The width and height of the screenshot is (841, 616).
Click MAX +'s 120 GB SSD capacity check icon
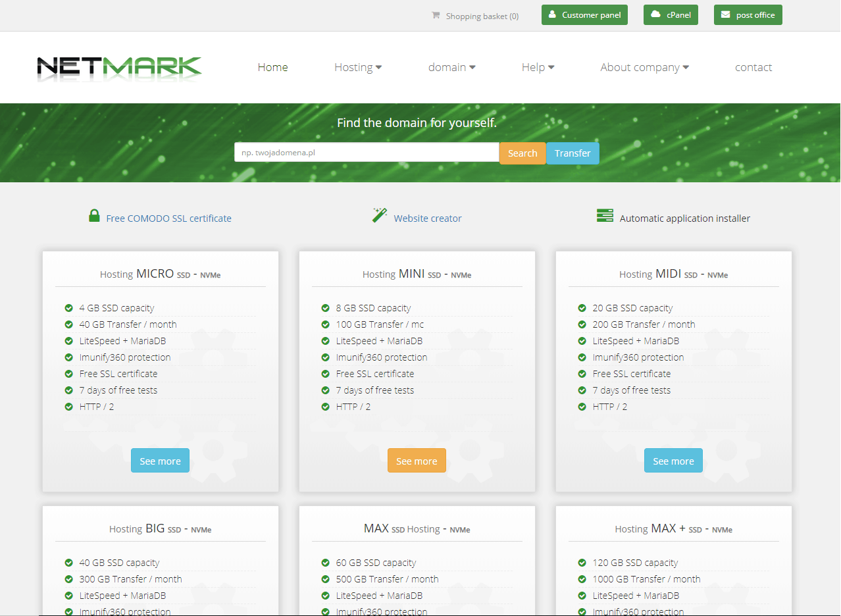[x=582, y=563]
